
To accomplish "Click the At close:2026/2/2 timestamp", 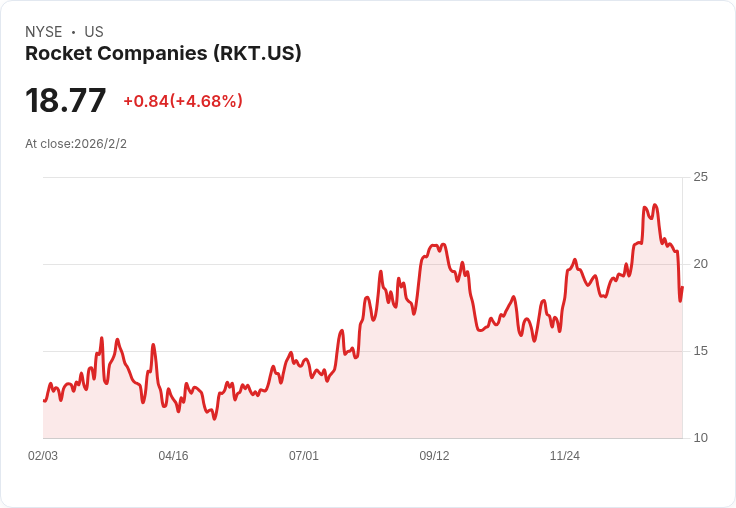I will coord(76,144).
